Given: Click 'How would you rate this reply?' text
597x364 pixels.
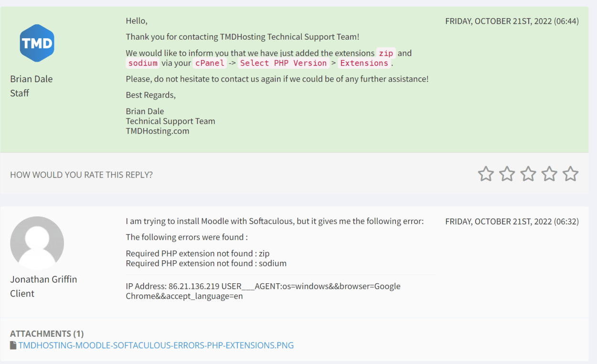Looking at the screenshot, I should (x=82, y=175).
